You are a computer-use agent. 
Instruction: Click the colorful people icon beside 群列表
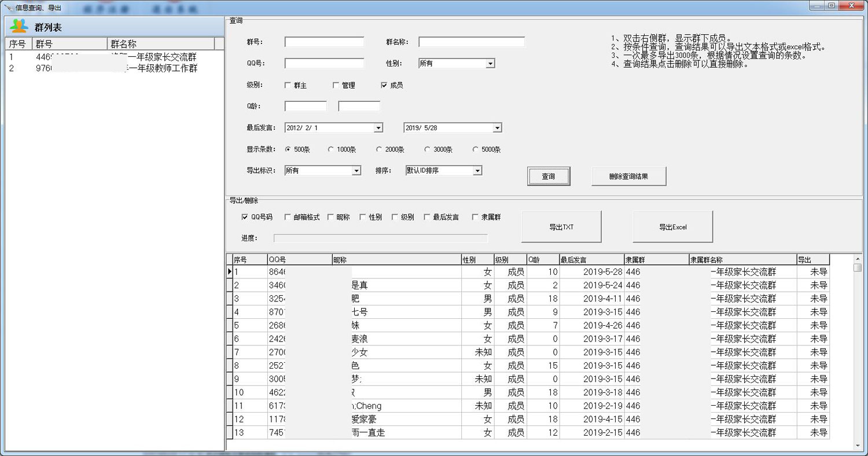(17, 26)
